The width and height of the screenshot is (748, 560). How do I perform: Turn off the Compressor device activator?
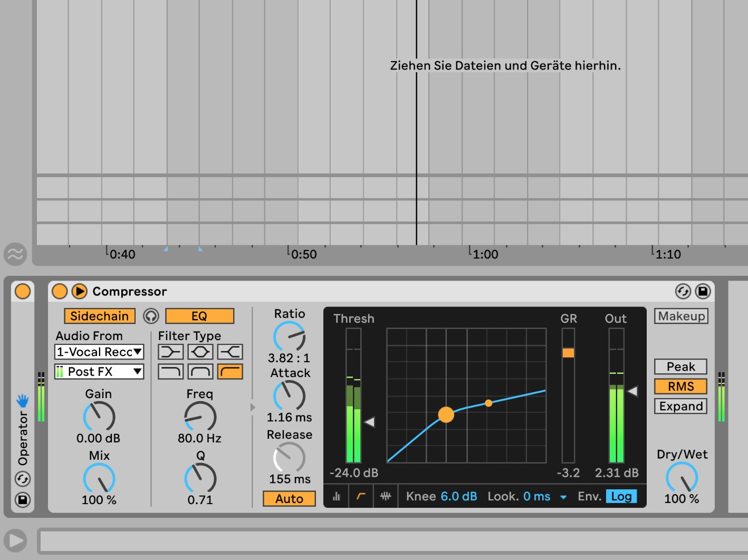click(60, 291)
